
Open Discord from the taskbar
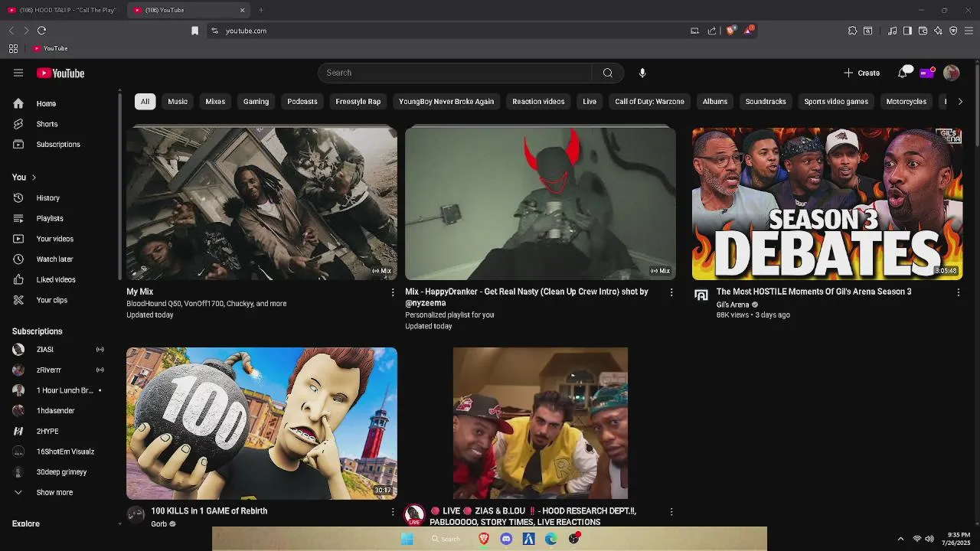tap(506, 539)
